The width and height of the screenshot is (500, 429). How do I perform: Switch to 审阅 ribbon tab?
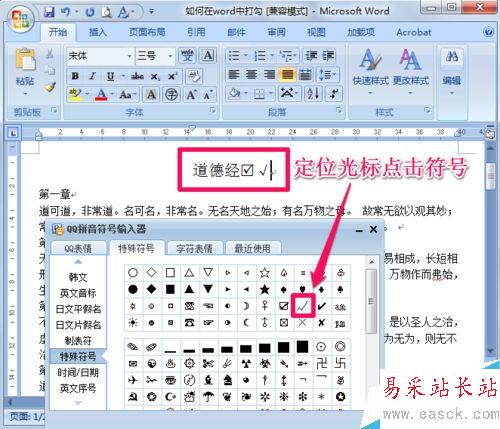276,32
